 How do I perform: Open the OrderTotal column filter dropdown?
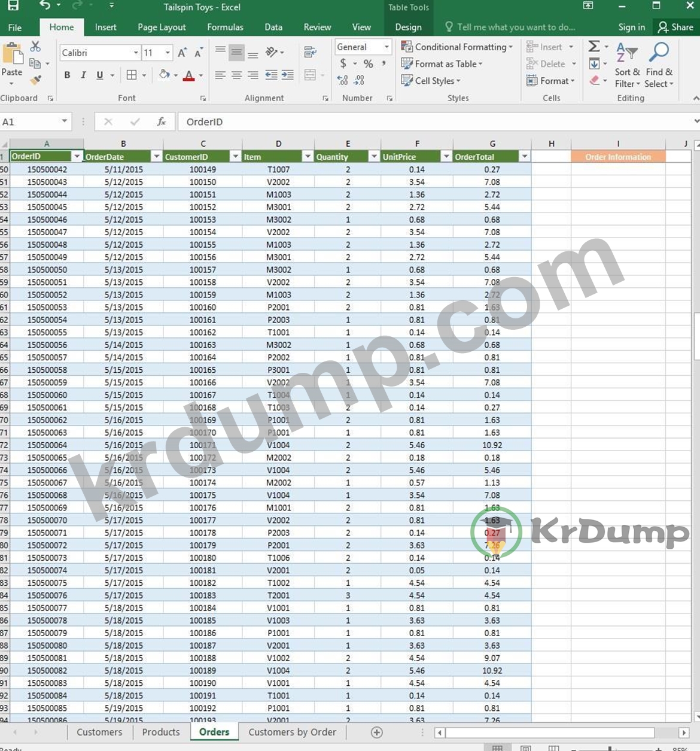[x=524, y=157]
